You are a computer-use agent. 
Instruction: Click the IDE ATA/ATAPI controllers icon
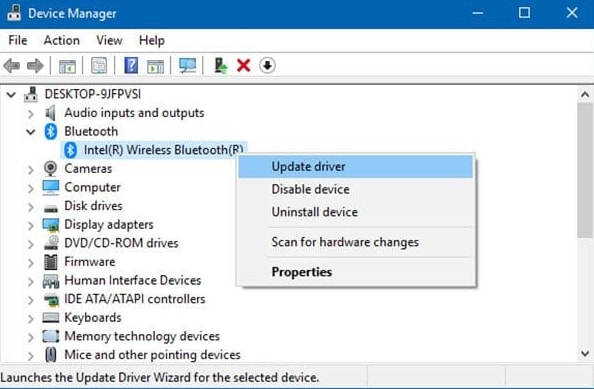coord(51,300)
